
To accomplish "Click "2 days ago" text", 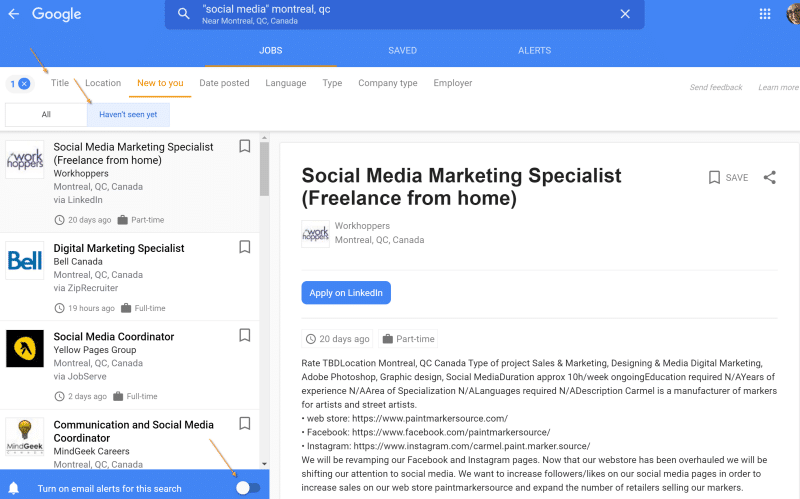I will click(87, 396).
